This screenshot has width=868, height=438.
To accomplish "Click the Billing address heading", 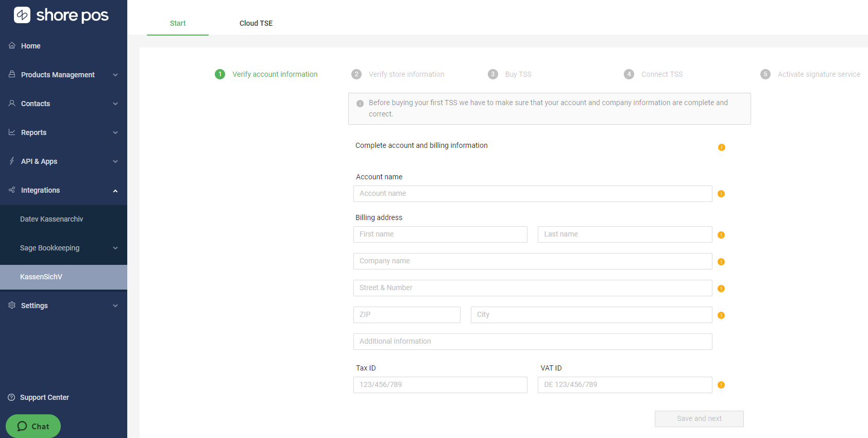I will pyautogui.click(x=379, y=217).
